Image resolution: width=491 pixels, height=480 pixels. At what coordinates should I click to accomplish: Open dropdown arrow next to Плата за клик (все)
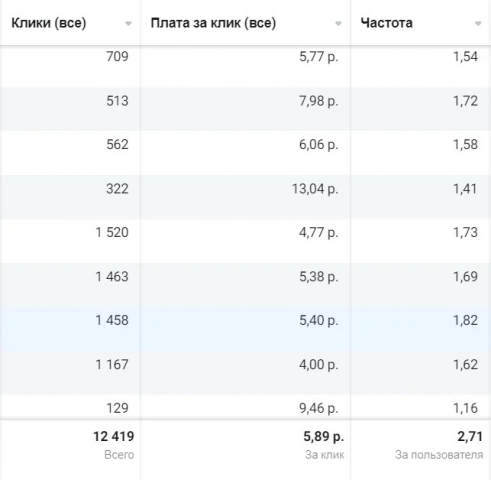(338, 24)
